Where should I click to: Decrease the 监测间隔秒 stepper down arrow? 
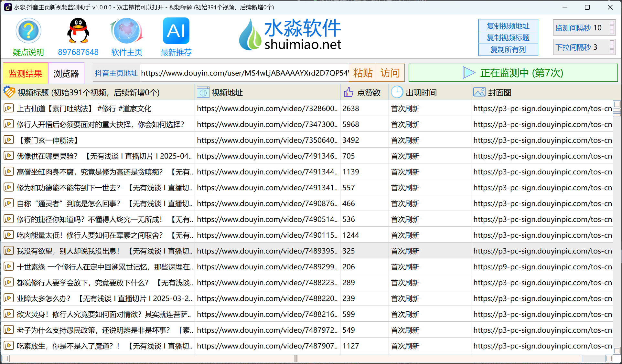pyautogui.click(x=612, y=31)
